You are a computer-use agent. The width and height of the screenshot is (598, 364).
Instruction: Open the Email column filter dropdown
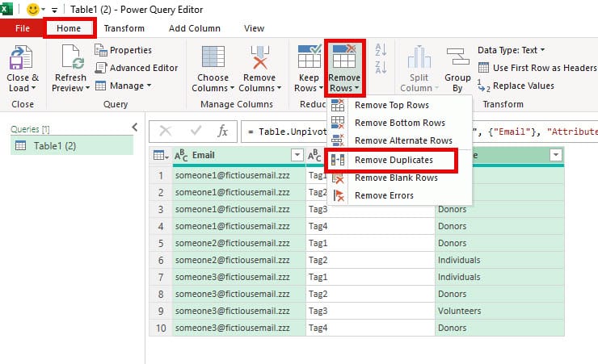297,155
